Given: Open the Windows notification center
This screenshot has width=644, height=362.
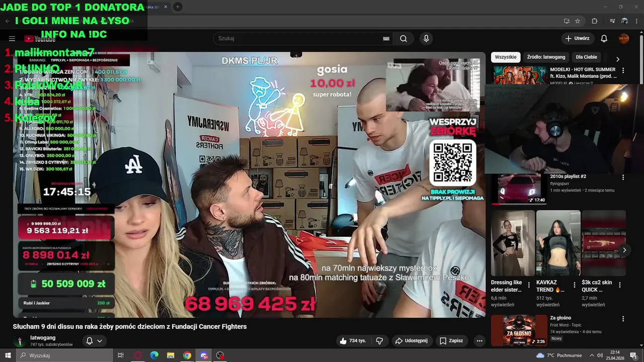Looking at the screenshot, I should (x=633, y=355).
